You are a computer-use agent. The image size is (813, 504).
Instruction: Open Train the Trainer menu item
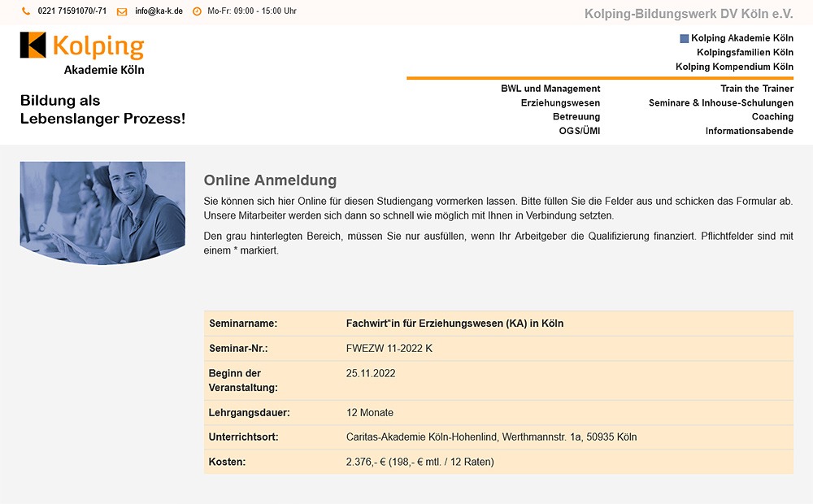pos(757,89)
